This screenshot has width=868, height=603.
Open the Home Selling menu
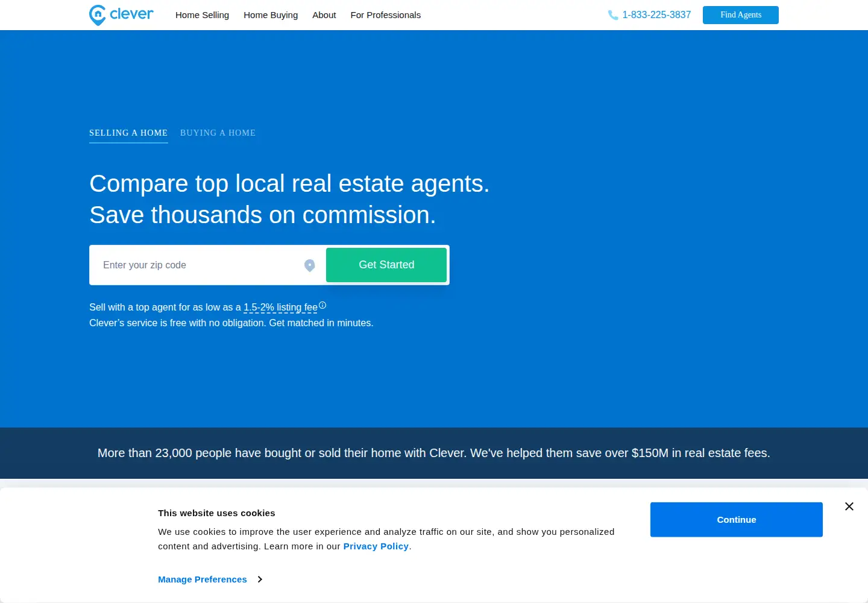tap(203, 15)
